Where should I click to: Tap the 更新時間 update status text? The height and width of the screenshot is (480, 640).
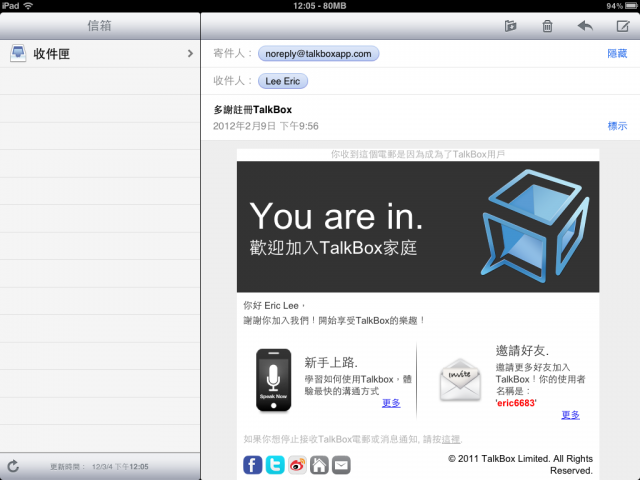[x=99, y=467]
